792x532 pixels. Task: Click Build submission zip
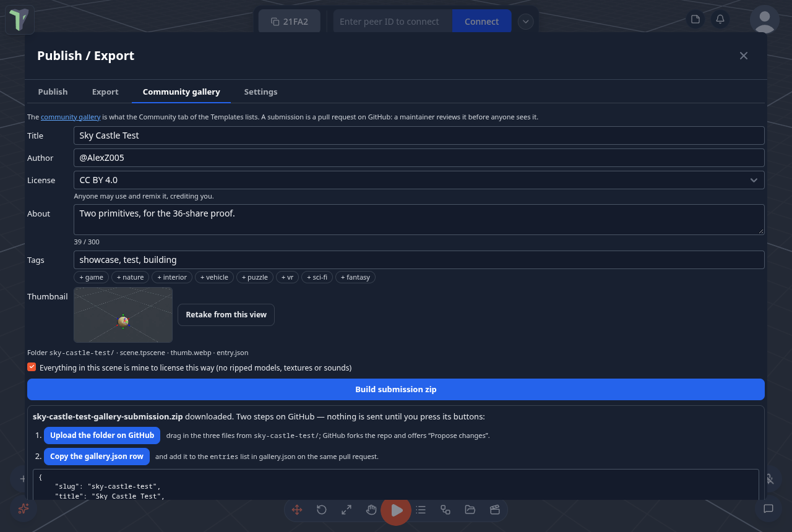(x=396, y=390)
